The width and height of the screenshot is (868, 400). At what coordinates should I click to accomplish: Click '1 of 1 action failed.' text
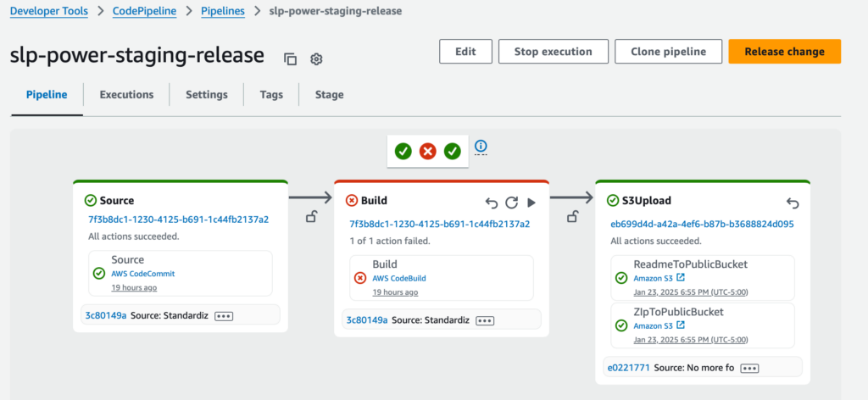[x=390, y=242]
